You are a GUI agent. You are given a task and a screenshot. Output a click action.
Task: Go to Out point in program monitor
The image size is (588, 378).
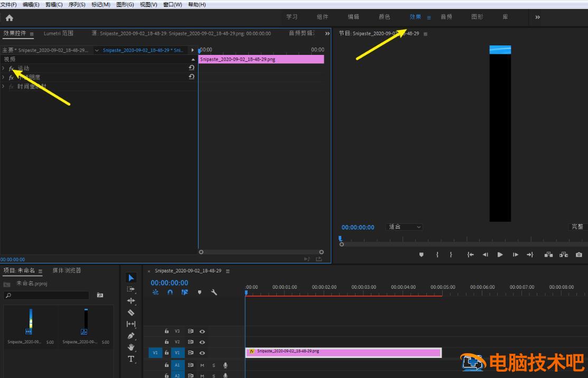(530, 255)
